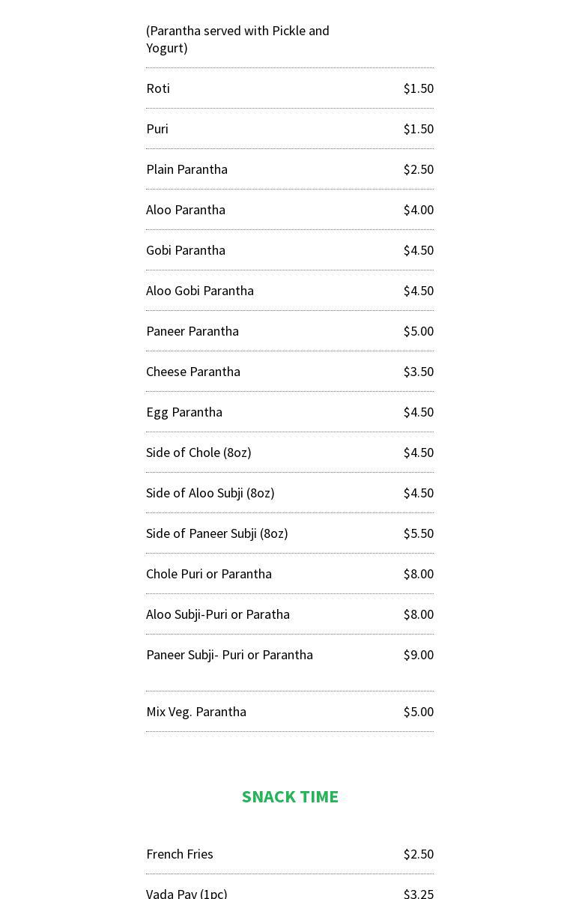
Task: Select Side of Chole (8oz)
Action: tap(198, 452)
